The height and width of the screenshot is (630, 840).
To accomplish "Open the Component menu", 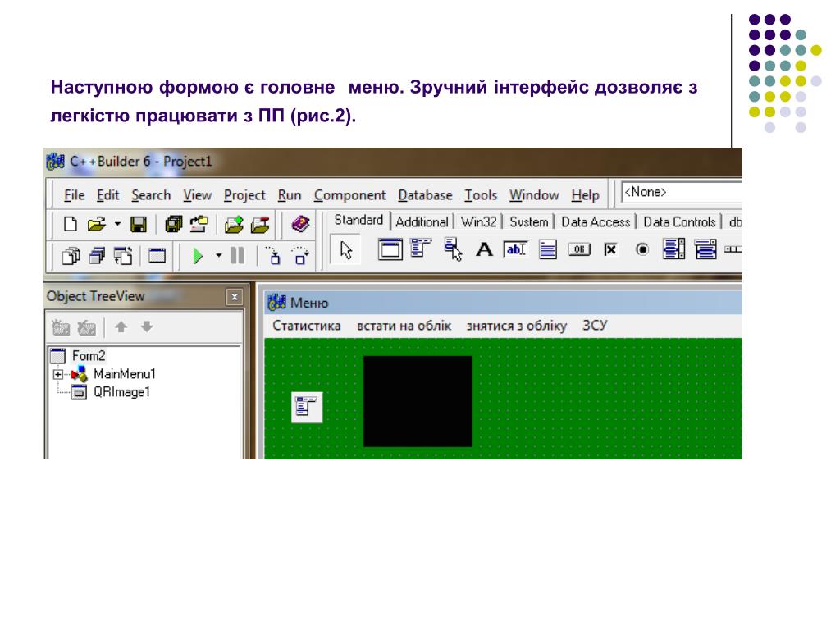I will [x=349, y=196].
